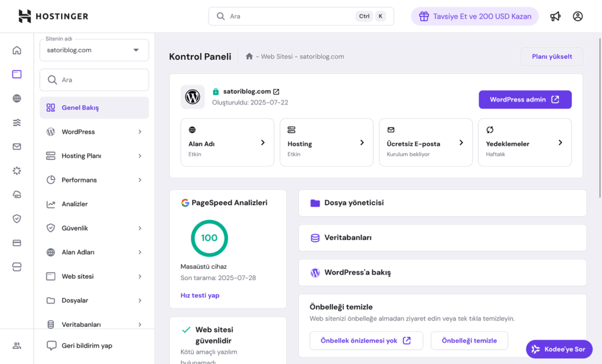Click the Hız testi yap link
Image resolution: width=602 pixels, height=364 pixels.
(200, 295)
